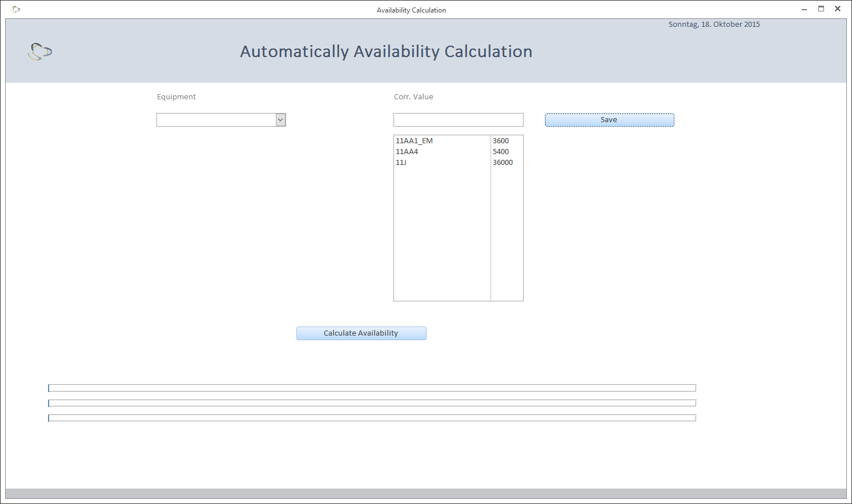Click the application icon in the title bar
This screenshot has height=504, width=852.
[x=16, y=10]
